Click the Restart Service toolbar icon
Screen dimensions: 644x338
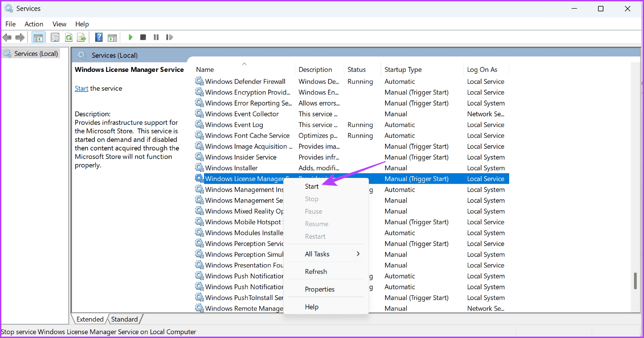pyautogui.click(x=169, y=37)
